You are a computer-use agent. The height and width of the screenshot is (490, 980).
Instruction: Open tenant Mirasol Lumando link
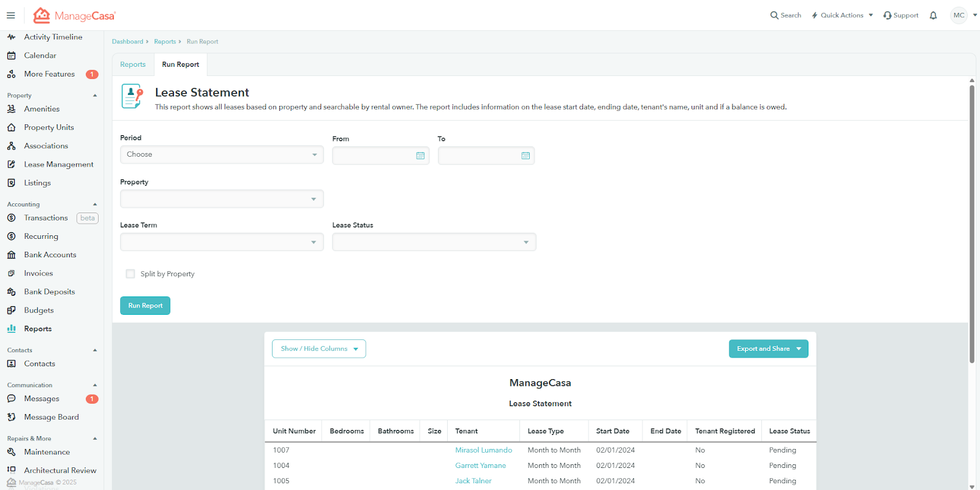484,450
